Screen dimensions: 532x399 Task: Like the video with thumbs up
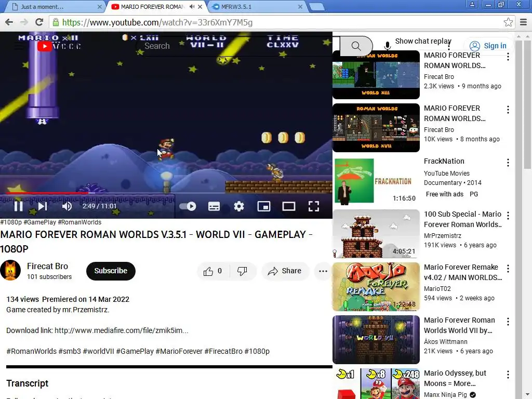tap(212, 271)
